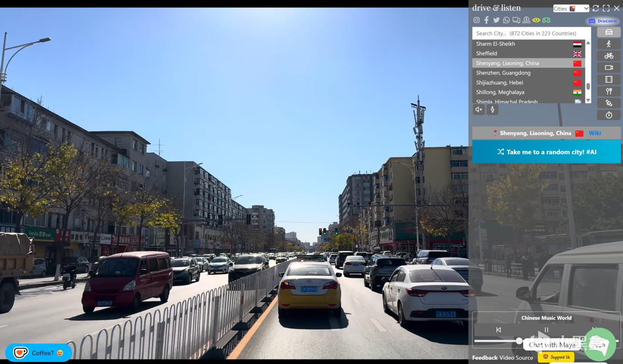
Task: Click the city list scrollbar thumb
Action: point(588,86)
